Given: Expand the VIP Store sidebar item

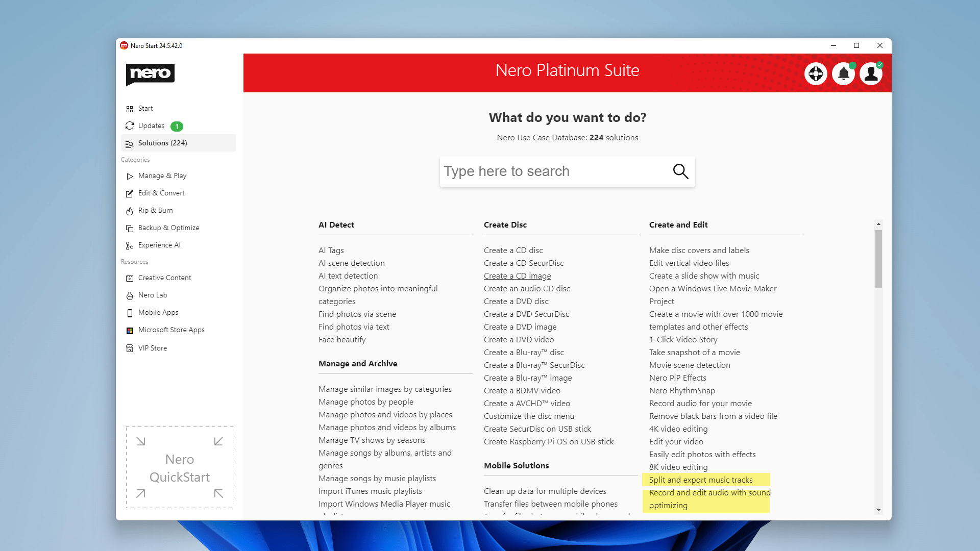Looking at the screenshot, I should [152, 348].
